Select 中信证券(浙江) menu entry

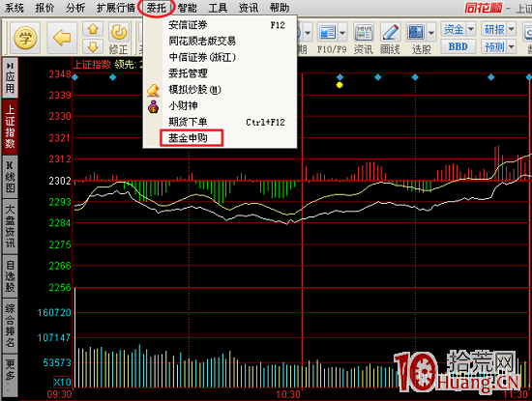click(x=220, y=58)
